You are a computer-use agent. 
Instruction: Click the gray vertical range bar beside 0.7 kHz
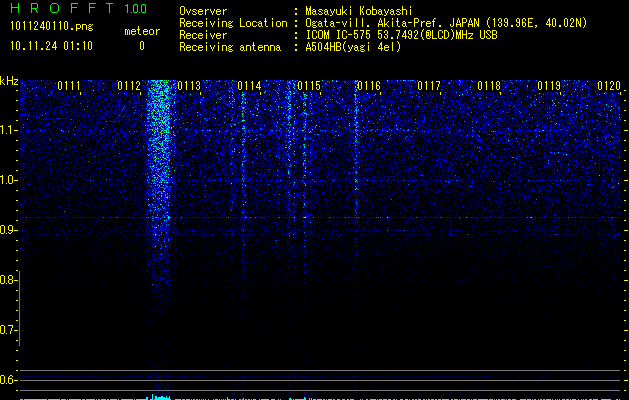pos(19,308)
